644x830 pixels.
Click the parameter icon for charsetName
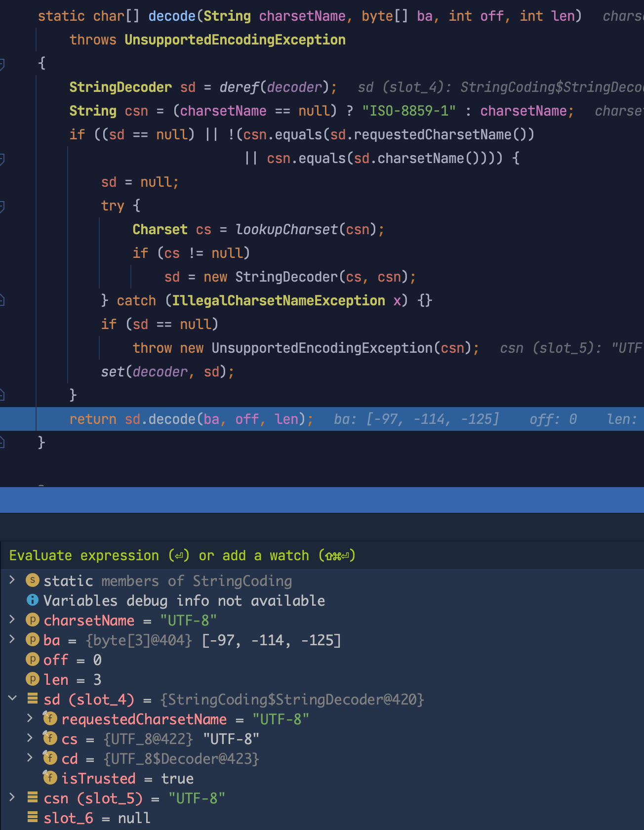pyautogui.click(x=33, y=620)
